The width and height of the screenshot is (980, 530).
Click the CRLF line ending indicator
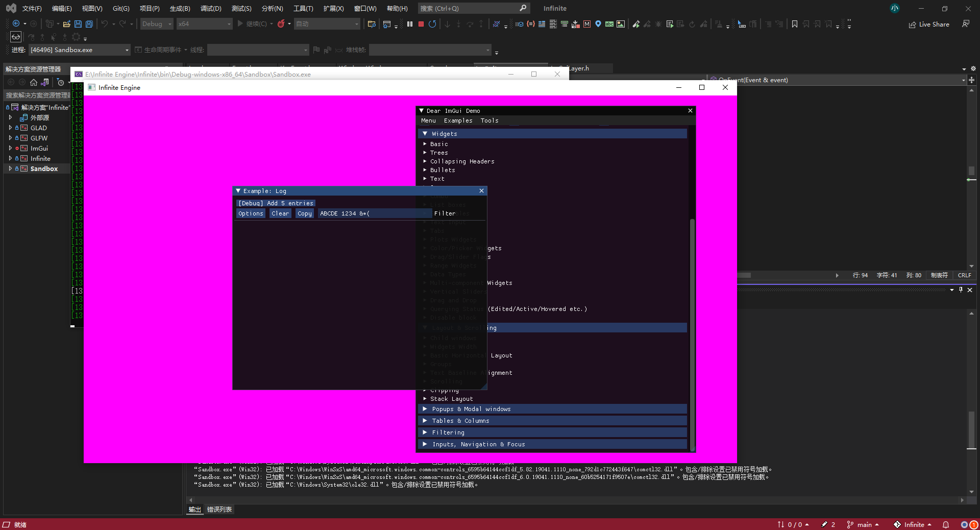[964, 275]
